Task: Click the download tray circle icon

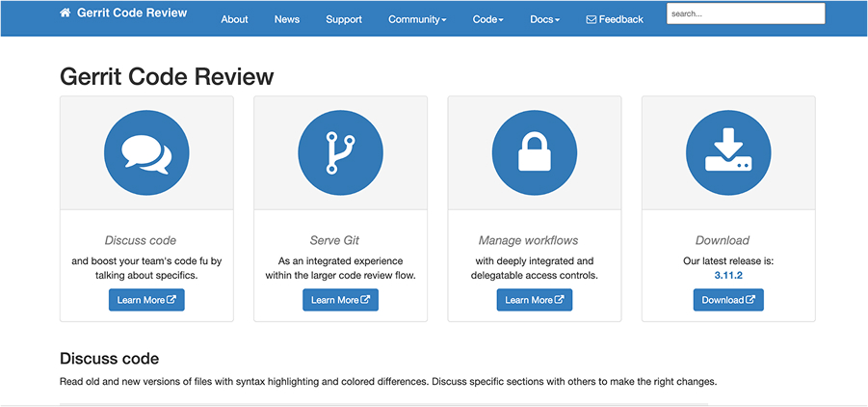Action: coord(728,152)
